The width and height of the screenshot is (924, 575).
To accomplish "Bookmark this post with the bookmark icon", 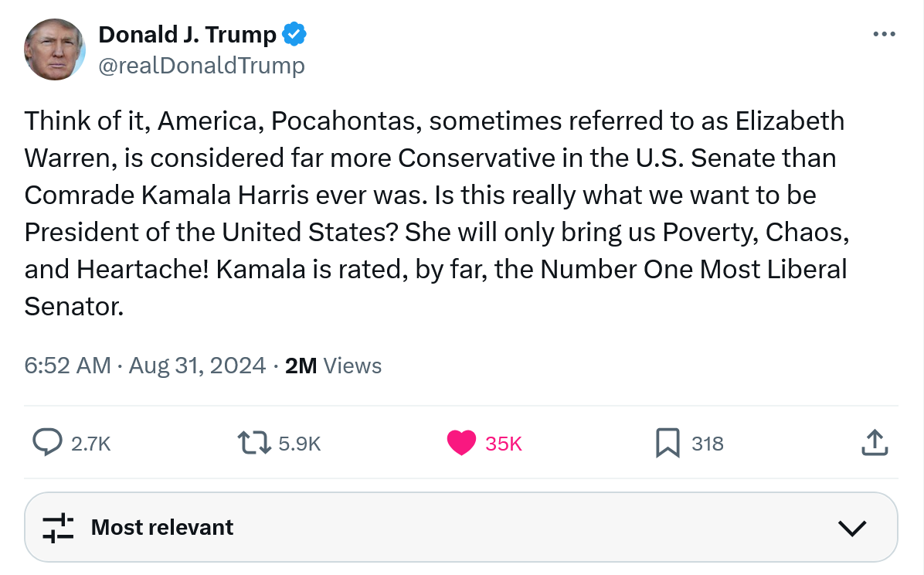I will [x=667, y=443].
